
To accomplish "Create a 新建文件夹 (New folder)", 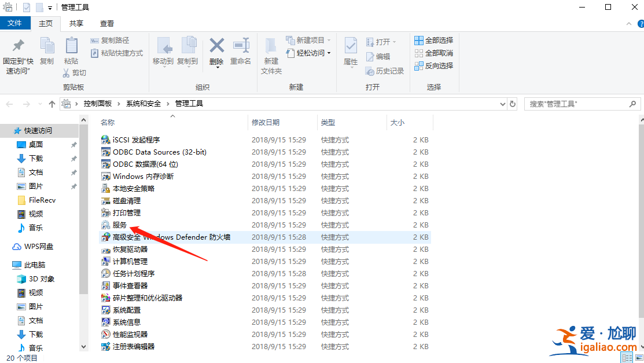I will (x=270, y=51).
